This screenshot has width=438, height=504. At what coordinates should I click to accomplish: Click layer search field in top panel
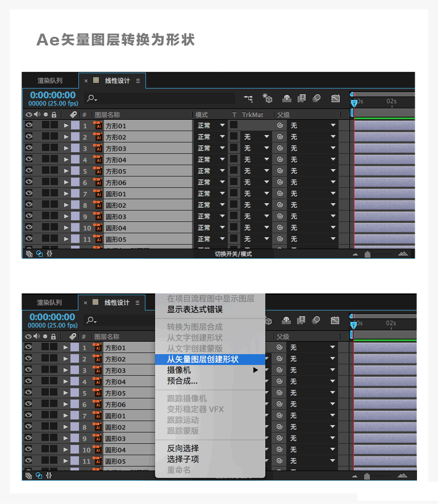pyautogui.click(x=159, y=98)
